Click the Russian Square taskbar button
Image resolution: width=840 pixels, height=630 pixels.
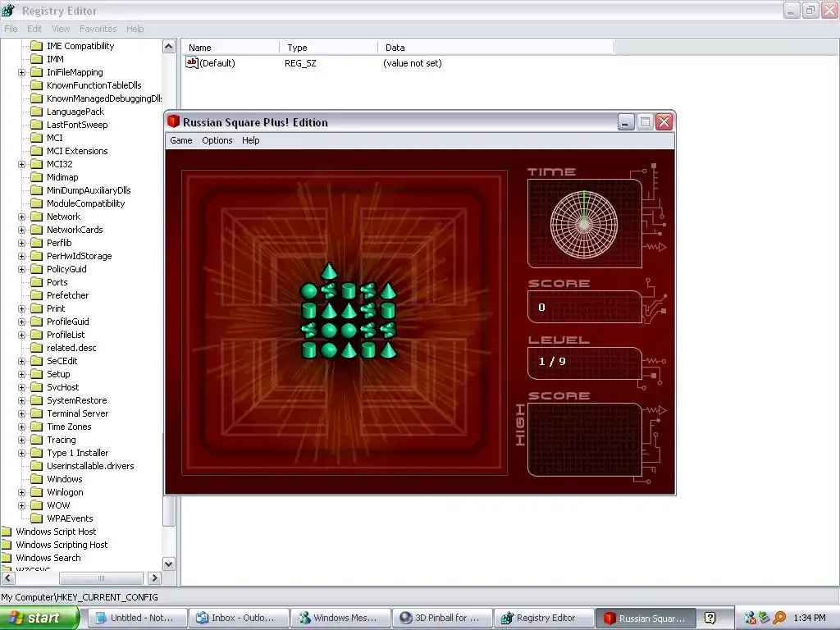tap(645, 618)
